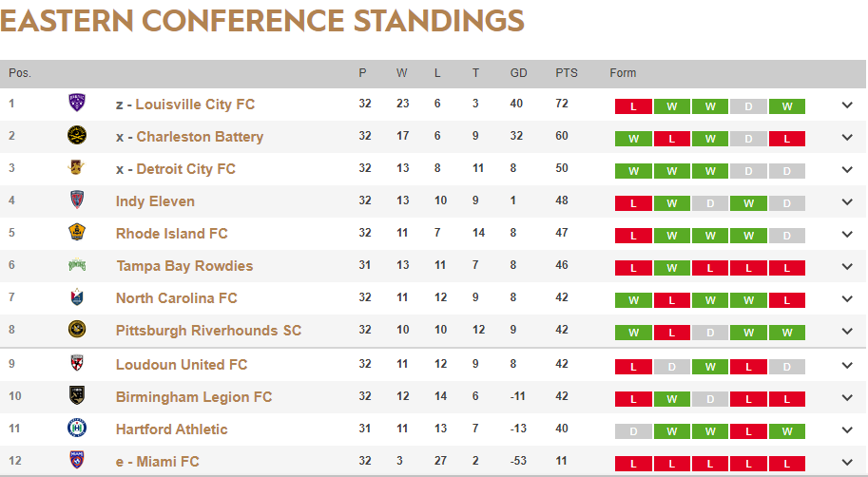Click Louisville City's first red L form badge

633,106
